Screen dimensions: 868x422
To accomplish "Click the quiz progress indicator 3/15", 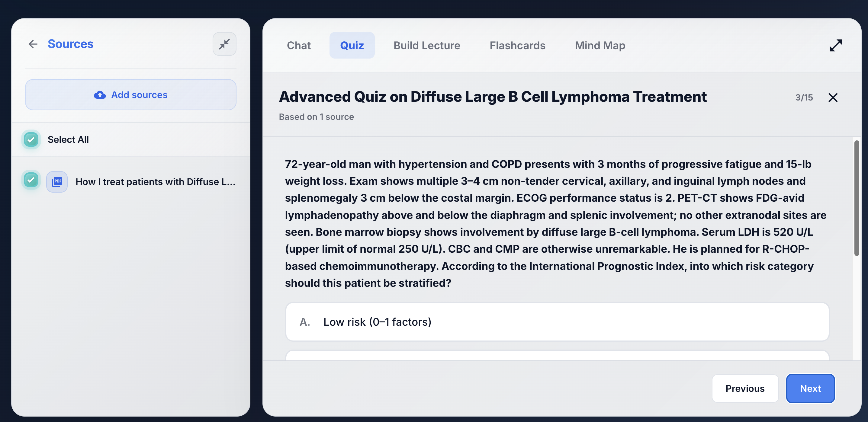I will pos(805,97).
